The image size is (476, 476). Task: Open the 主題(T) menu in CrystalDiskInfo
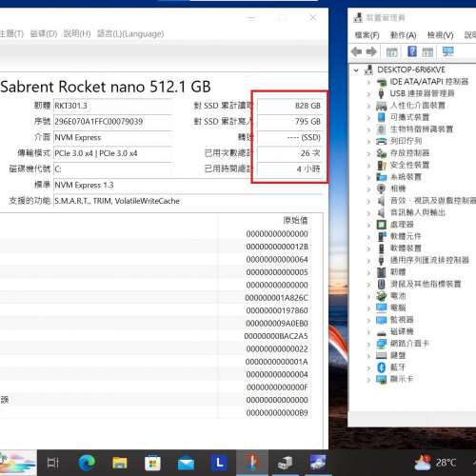[x=11, y=33]
